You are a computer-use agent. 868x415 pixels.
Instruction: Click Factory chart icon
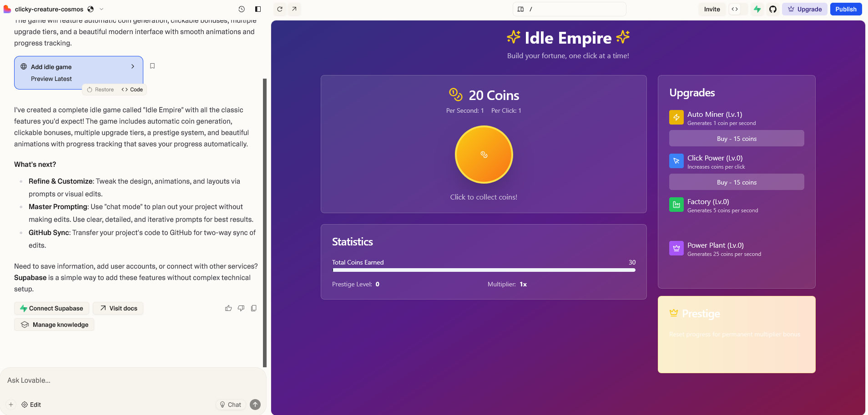pyautogui.click(x=676, y=205)
